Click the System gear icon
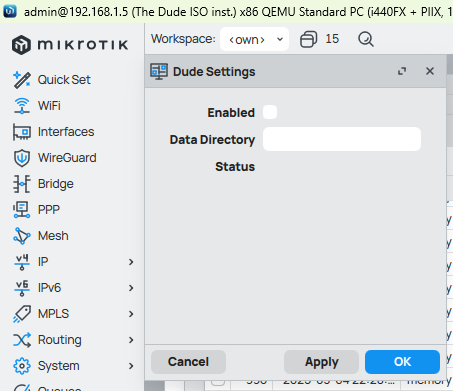The height and width of the screenshot is (391, 453). (x=22, y=366)
